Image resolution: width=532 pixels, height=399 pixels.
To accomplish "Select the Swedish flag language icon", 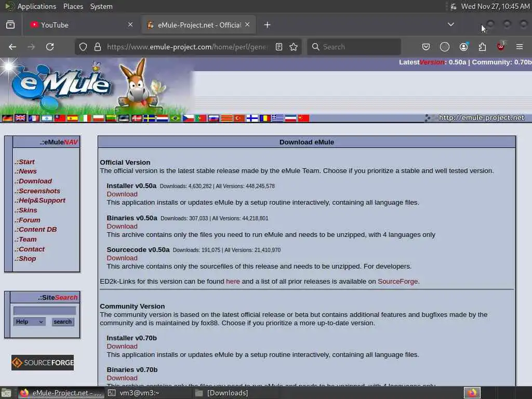I will 149,118.
